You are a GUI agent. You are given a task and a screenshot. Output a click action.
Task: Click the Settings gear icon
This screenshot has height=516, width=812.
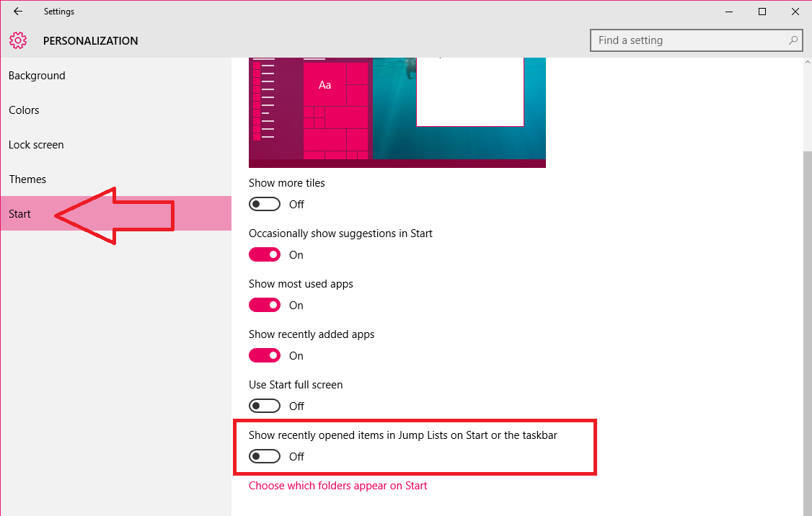tap(18, 40)
